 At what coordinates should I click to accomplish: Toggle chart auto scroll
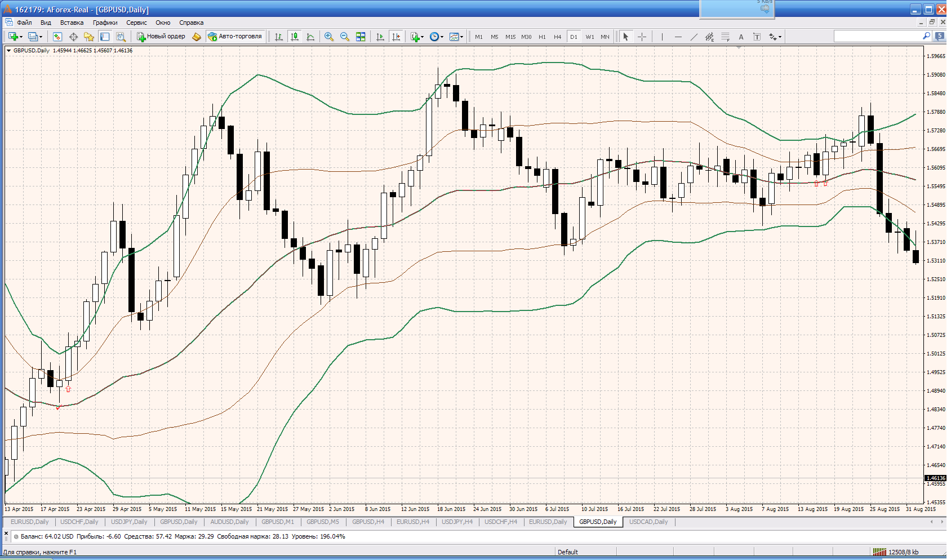click(380, 37)
